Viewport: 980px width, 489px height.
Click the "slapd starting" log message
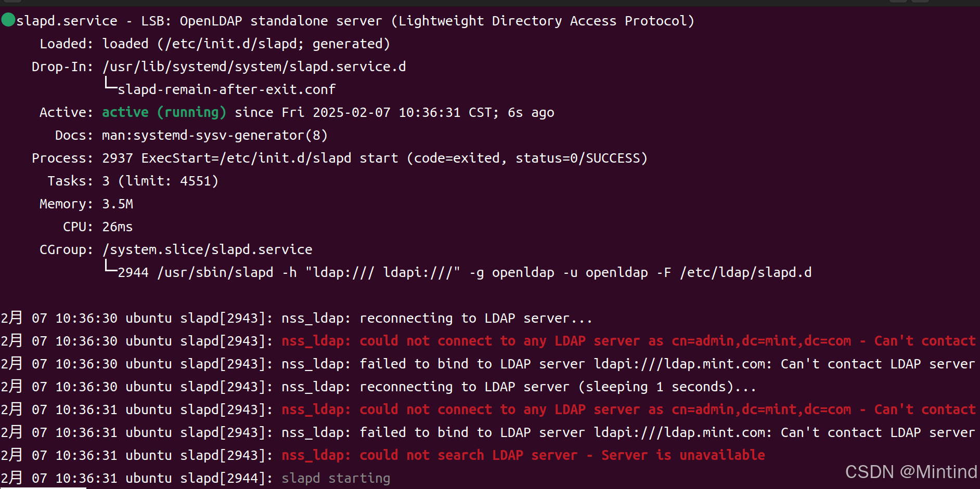pos(336,478)
